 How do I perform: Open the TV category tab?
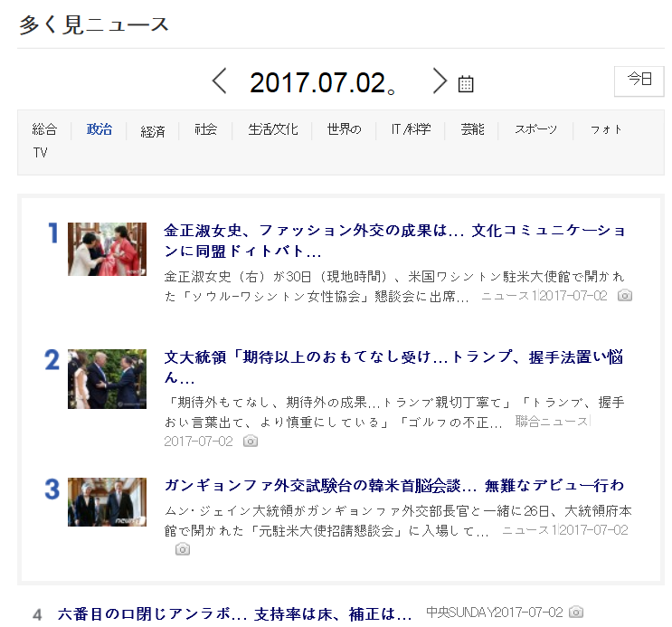[40, 153]
